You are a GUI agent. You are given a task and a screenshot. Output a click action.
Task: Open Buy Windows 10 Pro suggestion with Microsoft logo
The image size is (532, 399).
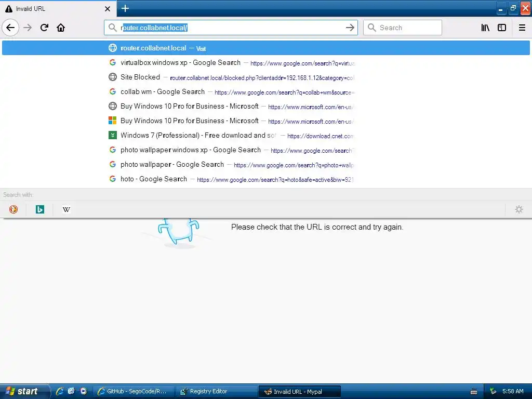pyautogui.click(x=265, y=121)
